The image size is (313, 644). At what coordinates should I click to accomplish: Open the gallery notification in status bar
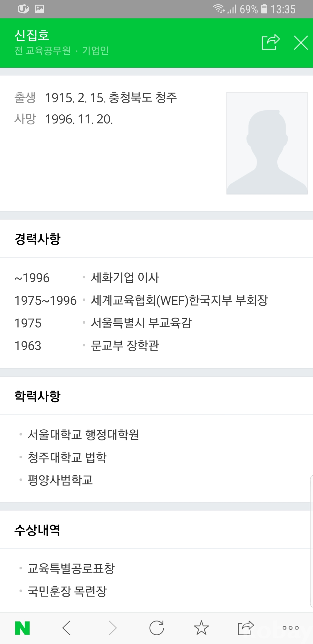click(x=39, y=9)
